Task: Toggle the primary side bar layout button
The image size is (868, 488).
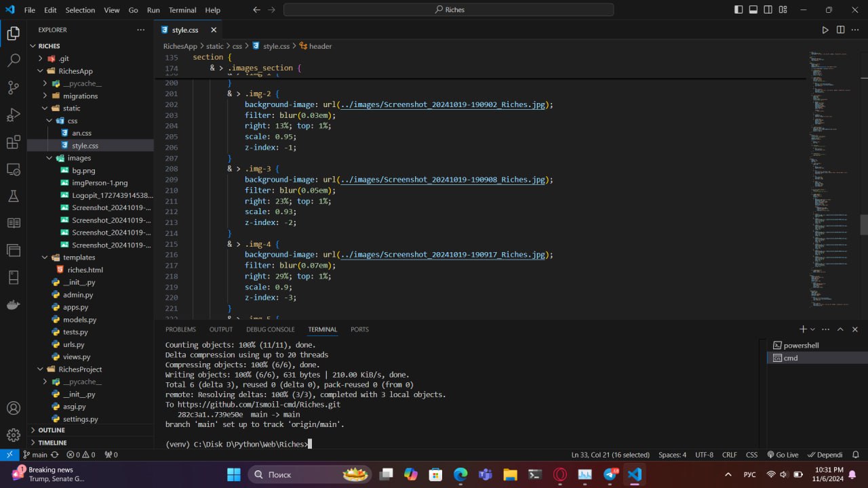Action: (x=738, y=10)
